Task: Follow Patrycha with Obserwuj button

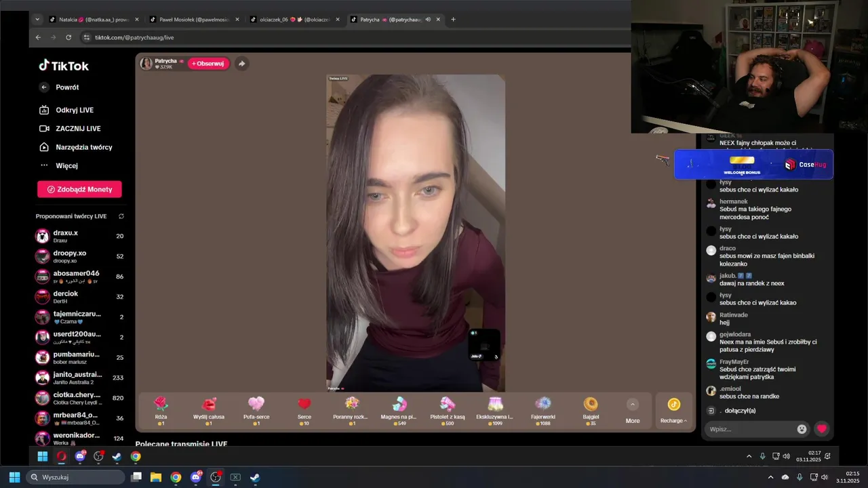Action: [208, 64]
